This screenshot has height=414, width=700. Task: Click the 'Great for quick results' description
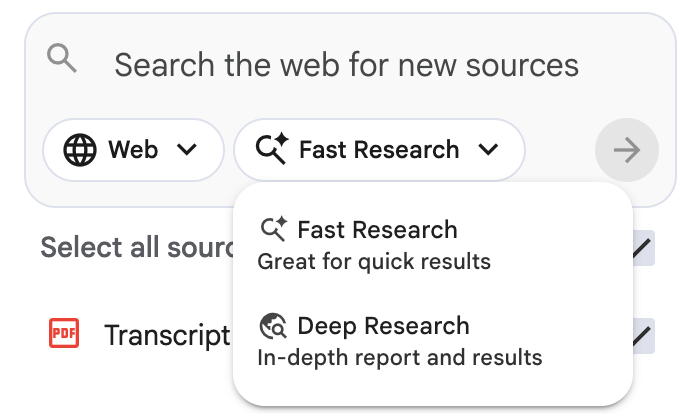click(374, 262)
